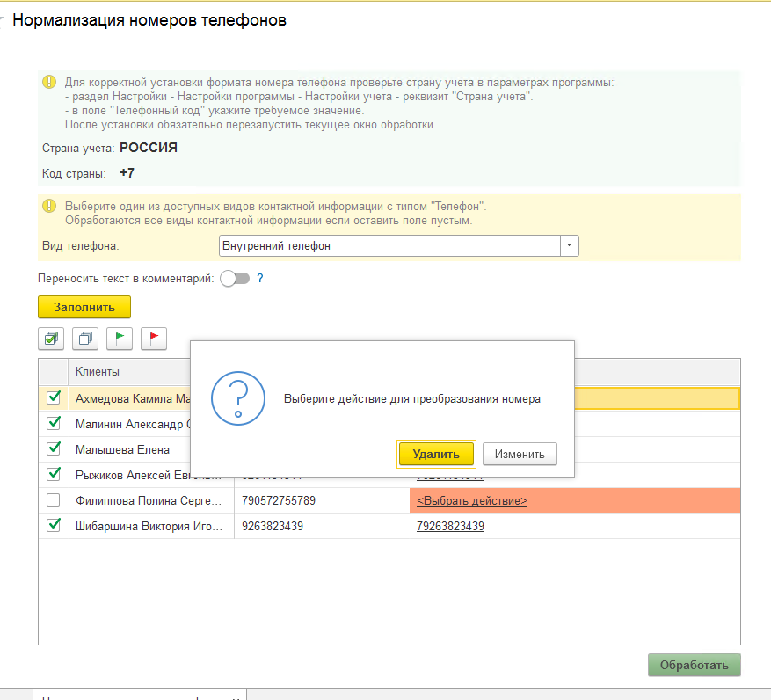Uncheck the checkbox for Шибаршина Виктория

tap(54, 526)
